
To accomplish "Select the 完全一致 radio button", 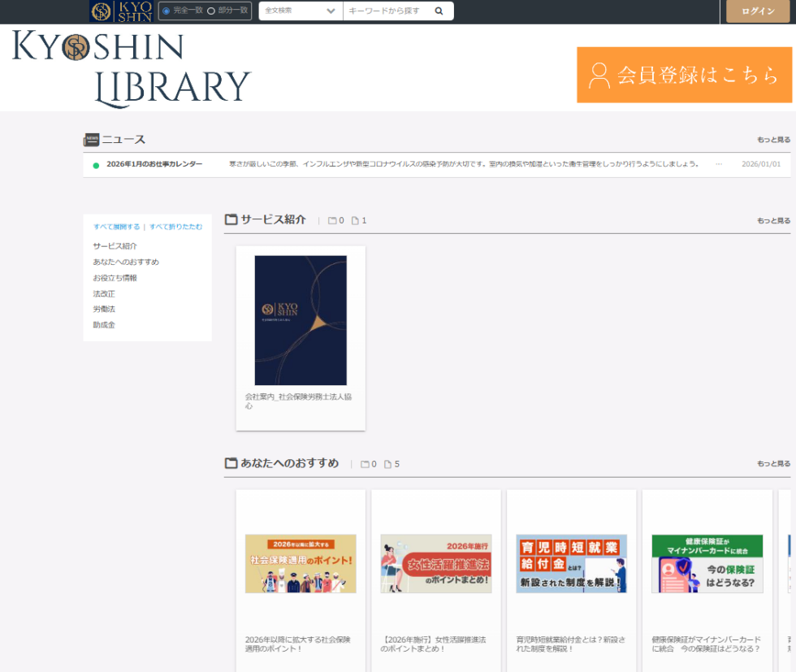I will (167, 11).
